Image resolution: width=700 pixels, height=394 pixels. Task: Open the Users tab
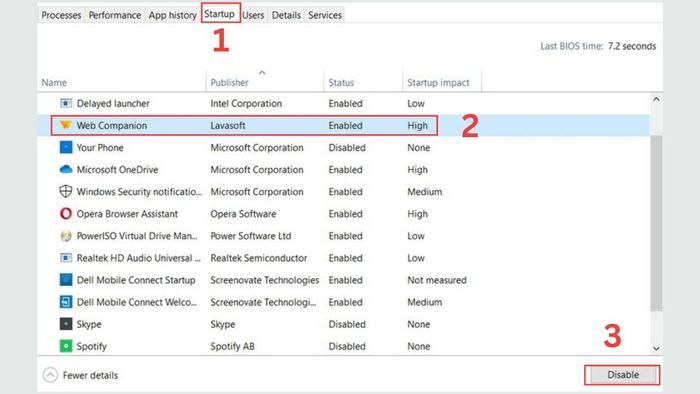click(x=253, y=15)
